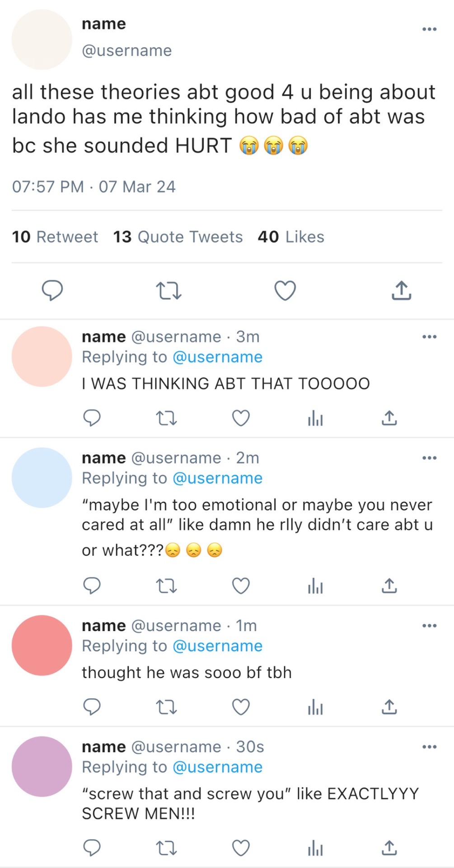View the 40 Likes list

[291, 237]
